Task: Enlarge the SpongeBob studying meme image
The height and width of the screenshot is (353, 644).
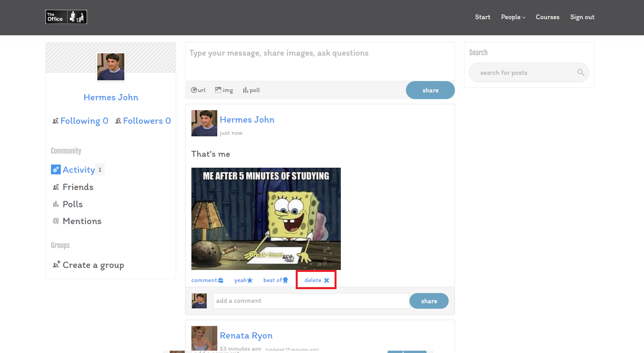Action: [x=266, y=219]
